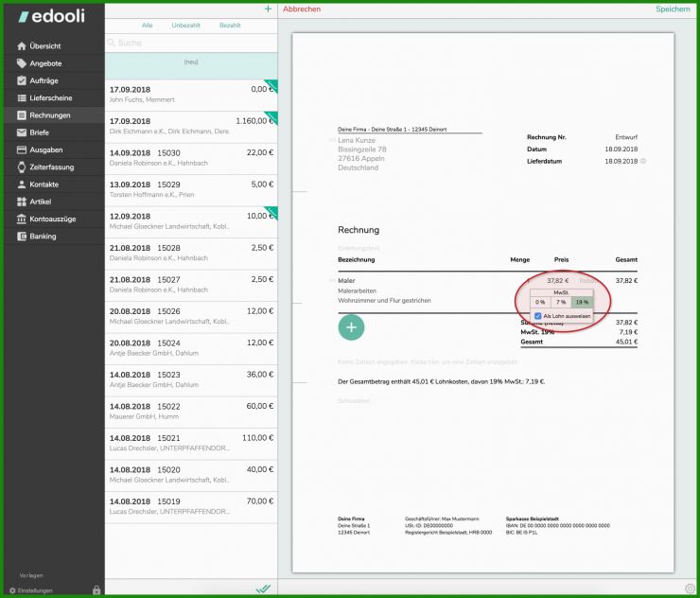This screenshot has width=700, height=598.
Task: Select the 7 % MwSt. option
Action: coord(561,303)
